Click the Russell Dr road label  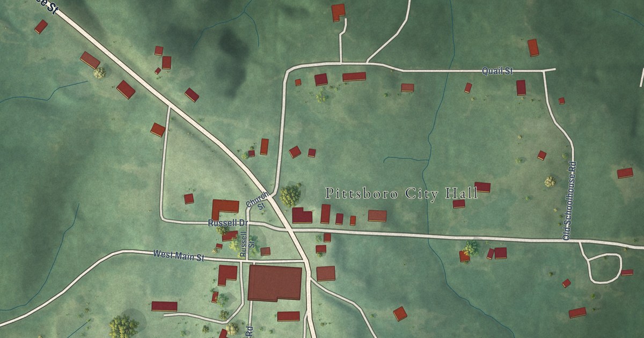click(228, 223)
